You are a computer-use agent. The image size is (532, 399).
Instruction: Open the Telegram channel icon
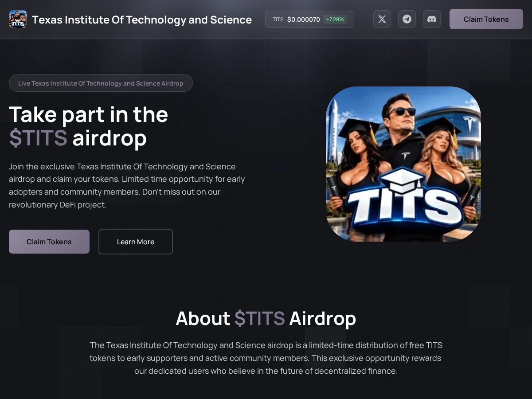(x=407, y=19)
